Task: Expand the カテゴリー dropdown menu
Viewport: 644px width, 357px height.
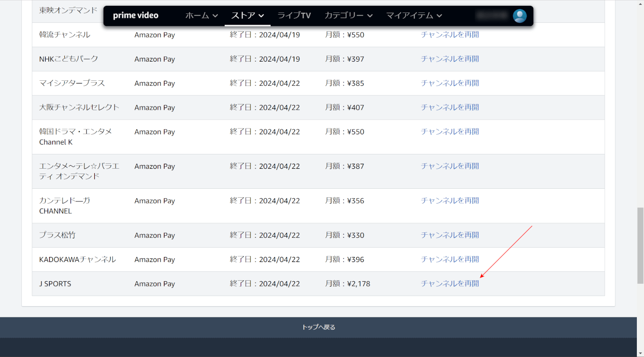Action: (x=348, y=16)
